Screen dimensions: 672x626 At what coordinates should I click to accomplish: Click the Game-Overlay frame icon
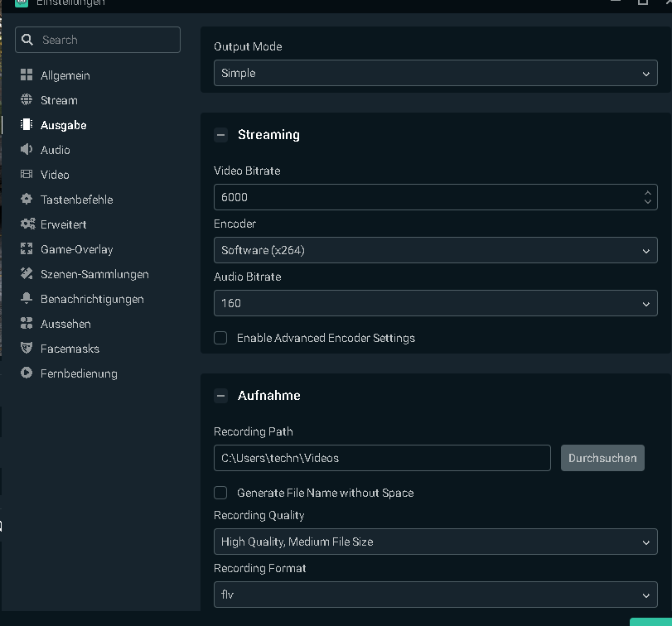click(x=27, y=249)
